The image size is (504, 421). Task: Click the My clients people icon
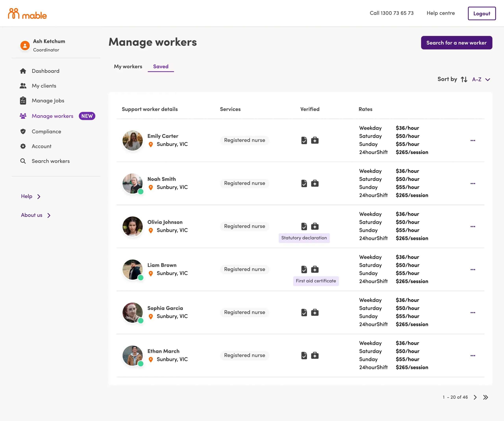(23, 86)
